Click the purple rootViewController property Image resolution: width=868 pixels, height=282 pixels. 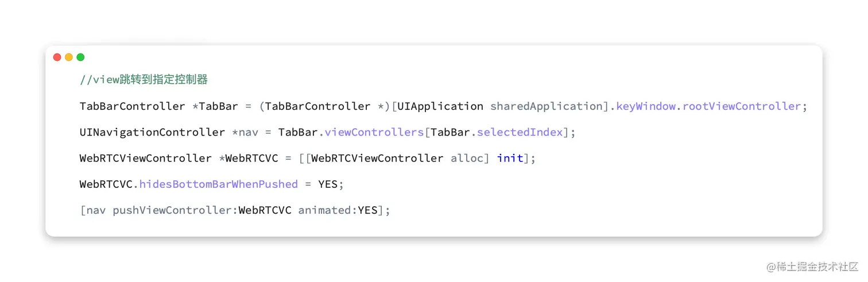pyautogui.click(x=741, y=106)
